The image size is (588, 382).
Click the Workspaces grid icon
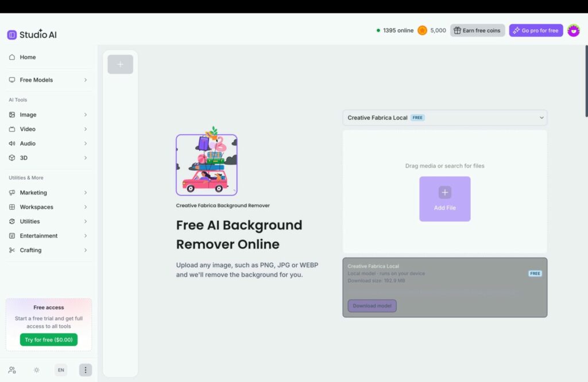(12, 206)
